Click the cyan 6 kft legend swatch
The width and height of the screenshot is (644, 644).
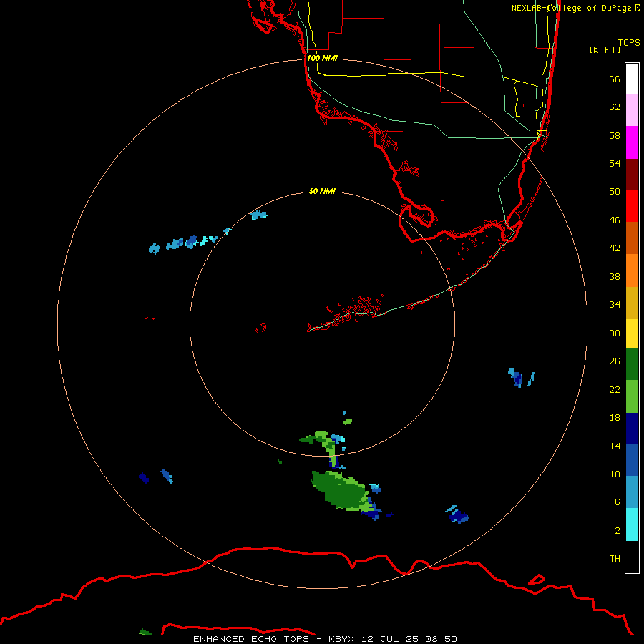click(632, 525)
